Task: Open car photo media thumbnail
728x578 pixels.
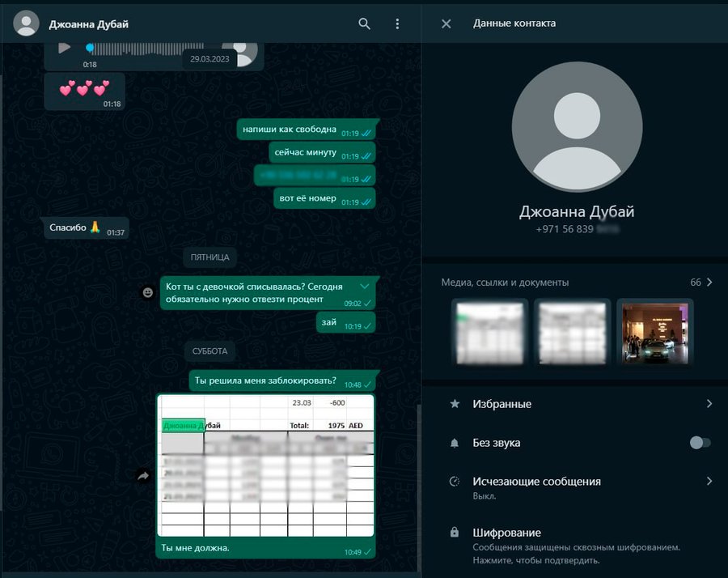Action: 654,333
